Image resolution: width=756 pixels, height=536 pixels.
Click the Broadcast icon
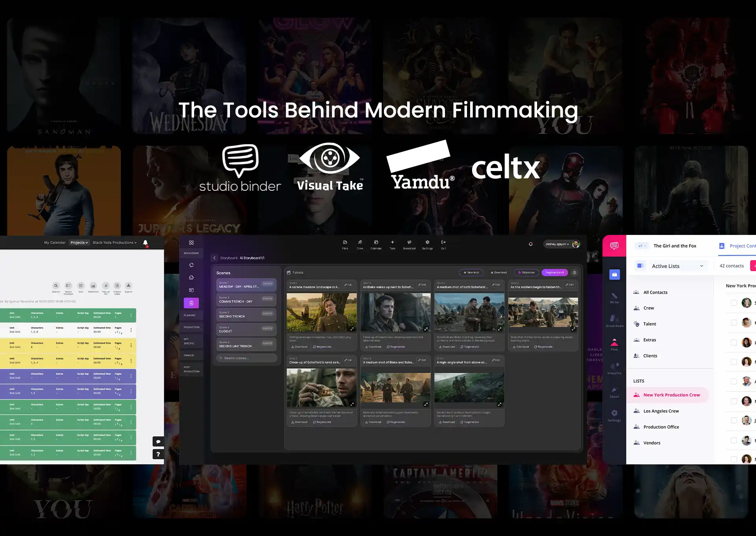tap(409, 244)
